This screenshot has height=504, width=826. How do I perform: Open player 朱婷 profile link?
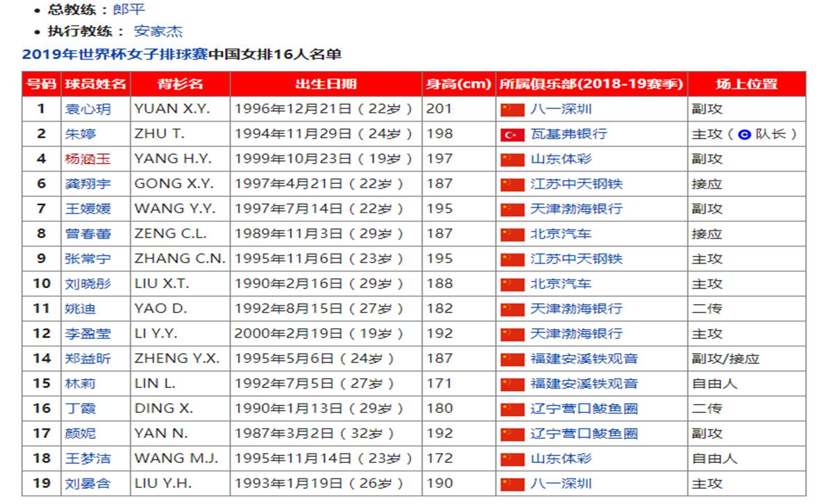click(81, 134)
